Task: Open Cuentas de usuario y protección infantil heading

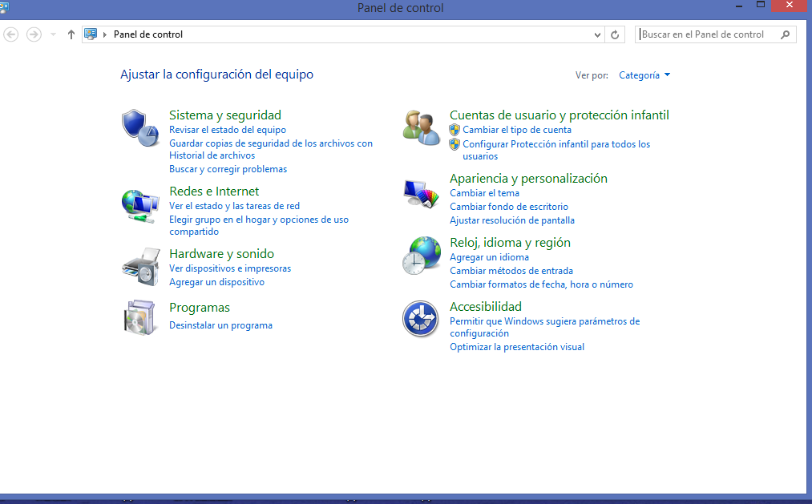Action: pos(560,115)
